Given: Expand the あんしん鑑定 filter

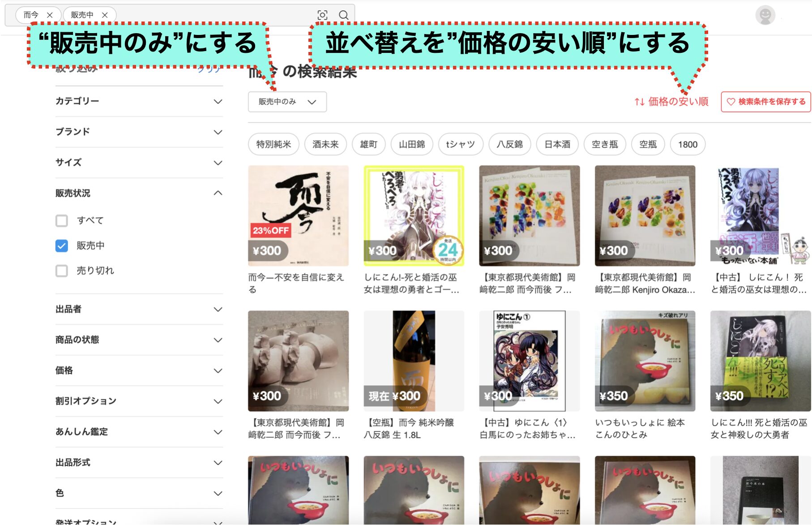Looking at the screenshot, I should pos(139,432).
